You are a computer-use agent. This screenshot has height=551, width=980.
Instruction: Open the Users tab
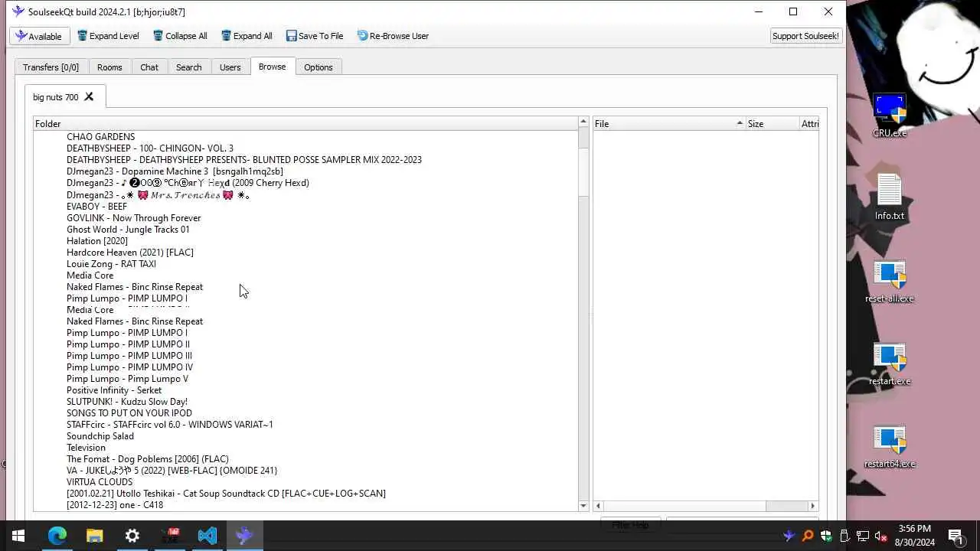click(230, 67)
